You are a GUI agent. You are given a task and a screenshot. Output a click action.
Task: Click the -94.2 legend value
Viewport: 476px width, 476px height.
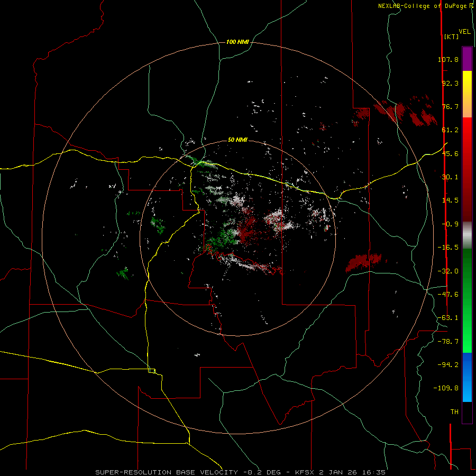pyautogui.click(x=448, y=364)
